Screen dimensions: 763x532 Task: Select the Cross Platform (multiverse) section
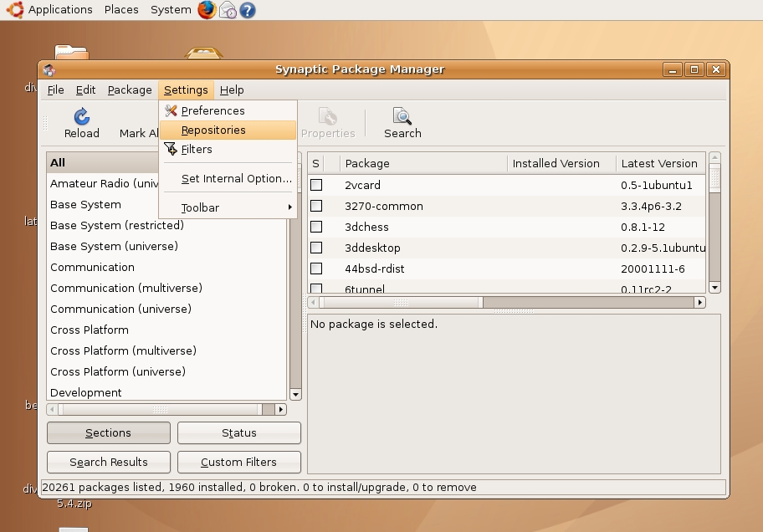coord(167,351)
